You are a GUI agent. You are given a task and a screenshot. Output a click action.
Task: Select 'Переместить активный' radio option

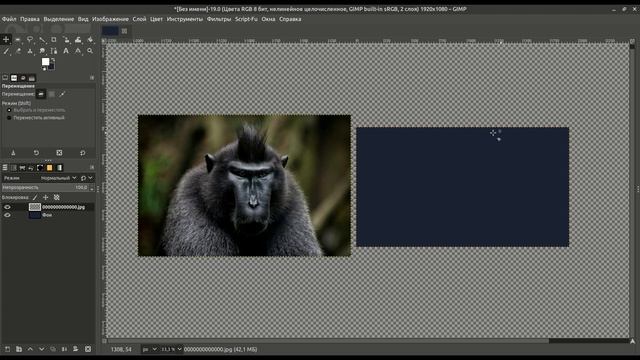(x=36, y=118)
